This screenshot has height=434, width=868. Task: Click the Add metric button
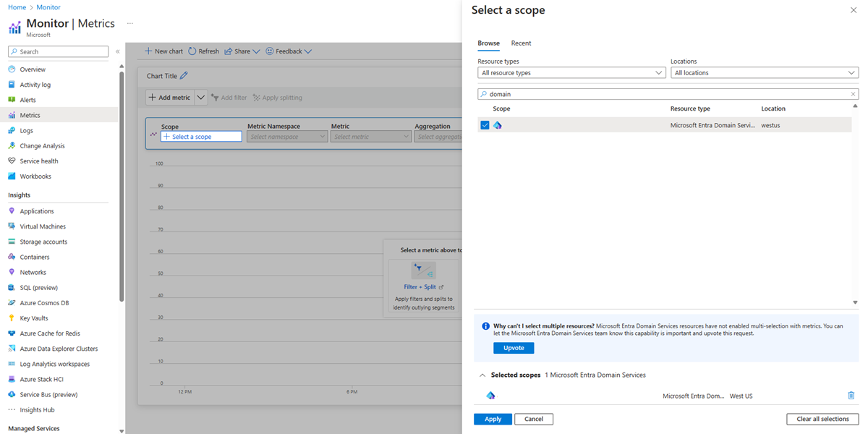(170, 98)
